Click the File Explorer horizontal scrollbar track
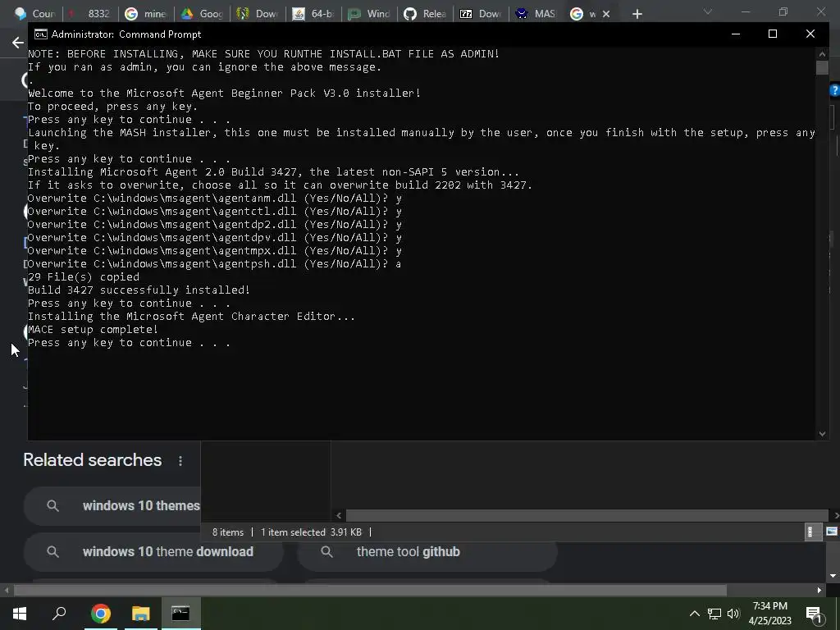This screenshot has width=840, height=630. (587, 515)
